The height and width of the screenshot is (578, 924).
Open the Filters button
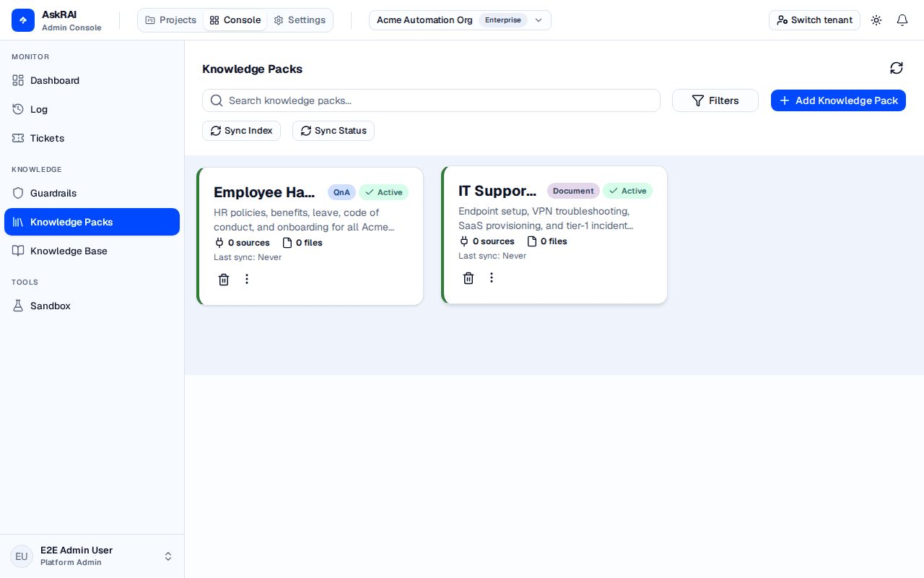(715, 100)
